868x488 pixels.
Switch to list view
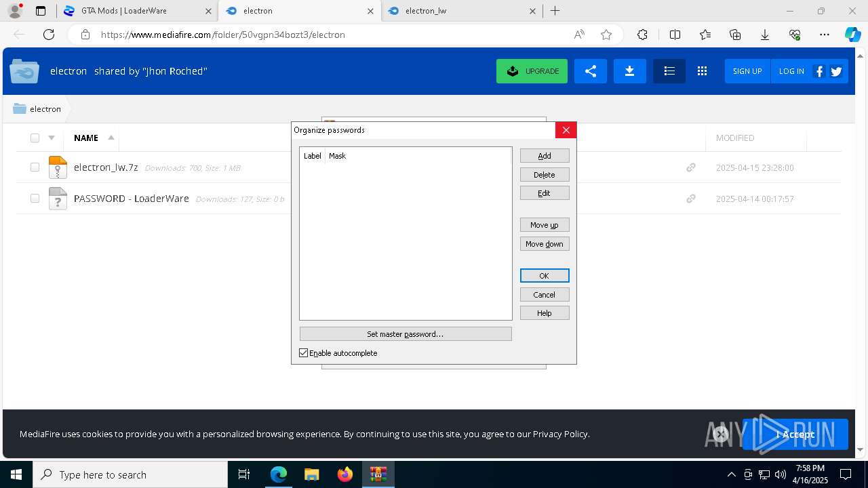tap(669, 71)
